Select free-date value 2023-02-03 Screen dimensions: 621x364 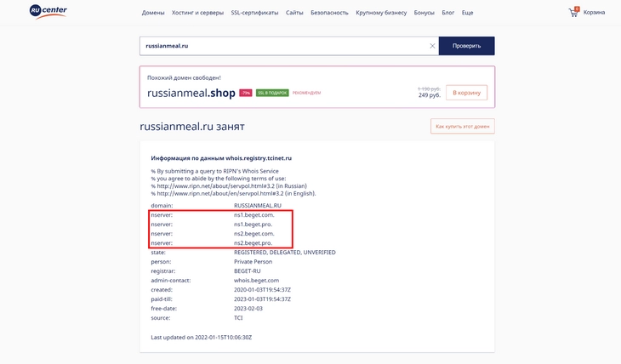click(248, 309)
